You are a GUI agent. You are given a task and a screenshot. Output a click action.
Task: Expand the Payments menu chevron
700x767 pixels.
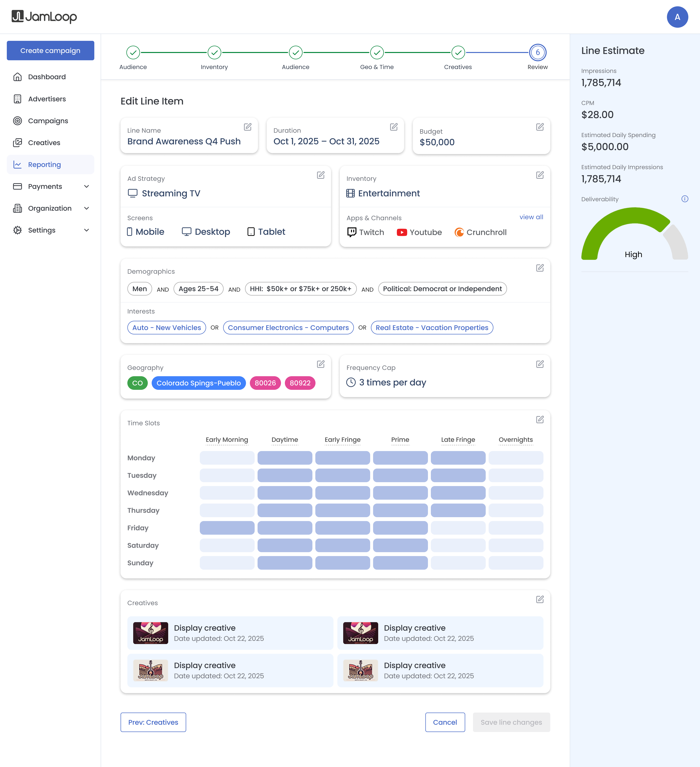(x=86, y=186)
